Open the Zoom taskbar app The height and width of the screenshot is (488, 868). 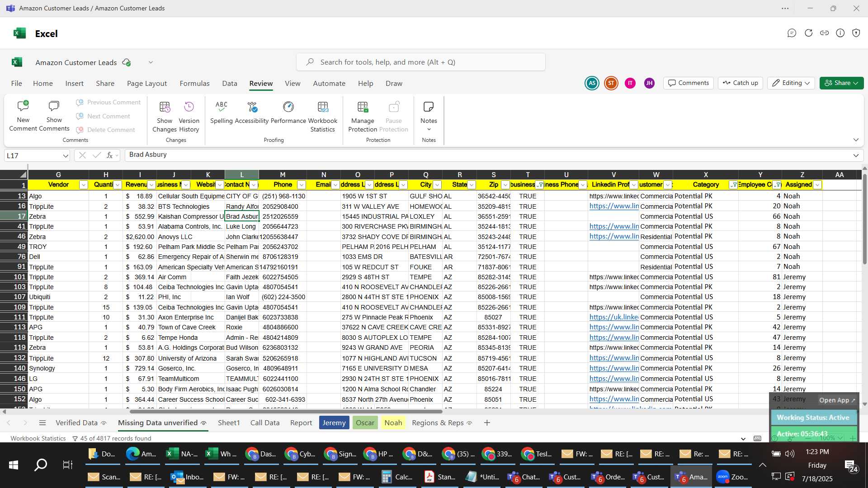(733, 477)
